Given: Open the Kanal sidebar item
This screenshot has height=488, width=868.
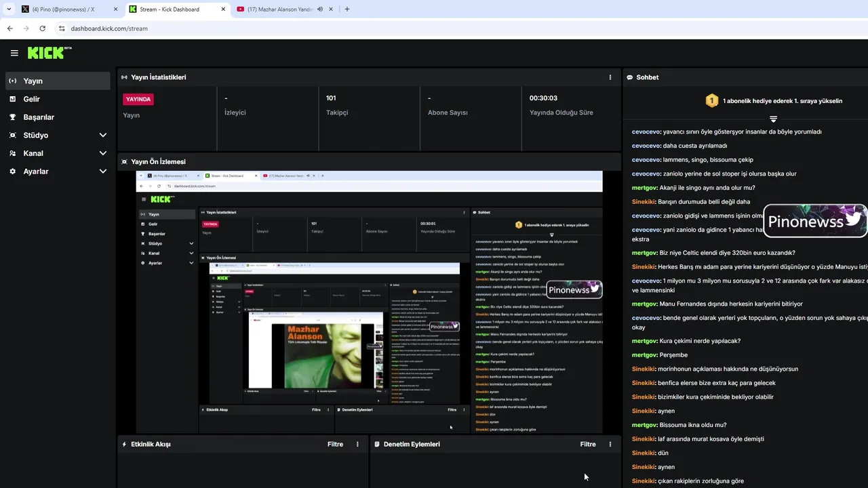Looking at the screenshot, I should tap(58, 153).
